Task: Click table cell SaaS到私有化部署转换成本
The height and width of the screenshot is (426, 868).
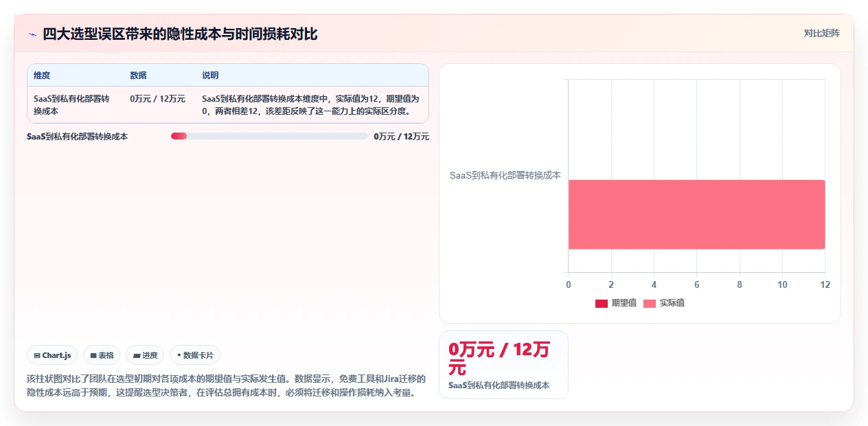Action: click(71, 104)
